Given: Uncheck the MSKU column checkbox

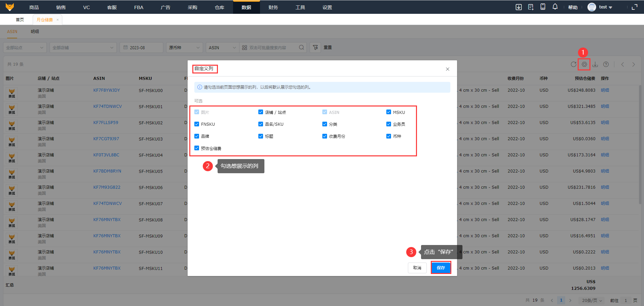Looking at the screenshot, I should pyautogui.click(x=389, y=112).
